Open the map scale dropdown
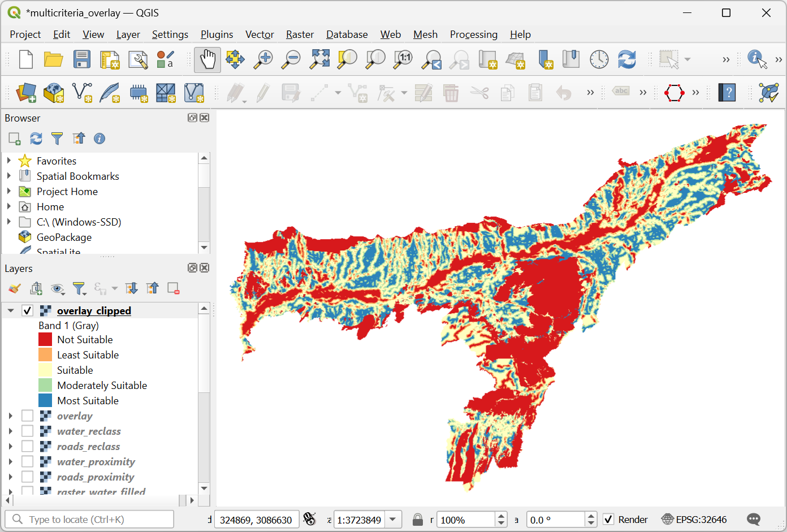787x532 pixels. 393,520
